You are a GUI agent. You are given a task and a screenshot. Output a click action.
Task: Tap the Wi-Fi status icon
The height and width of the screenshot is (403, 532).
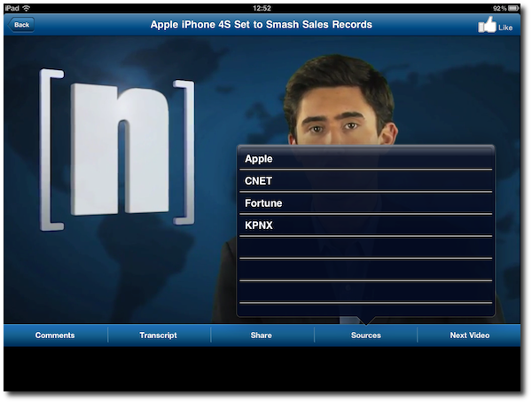click(27, 8)
